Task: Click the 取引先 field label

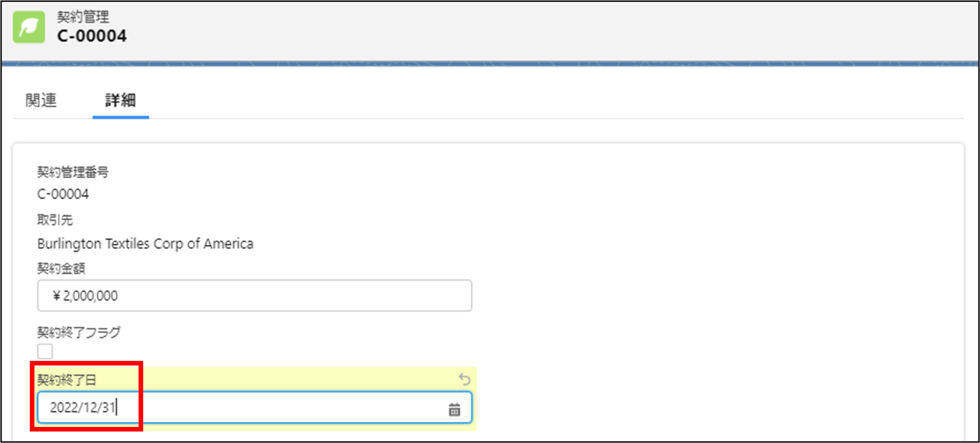Action: 55,219
